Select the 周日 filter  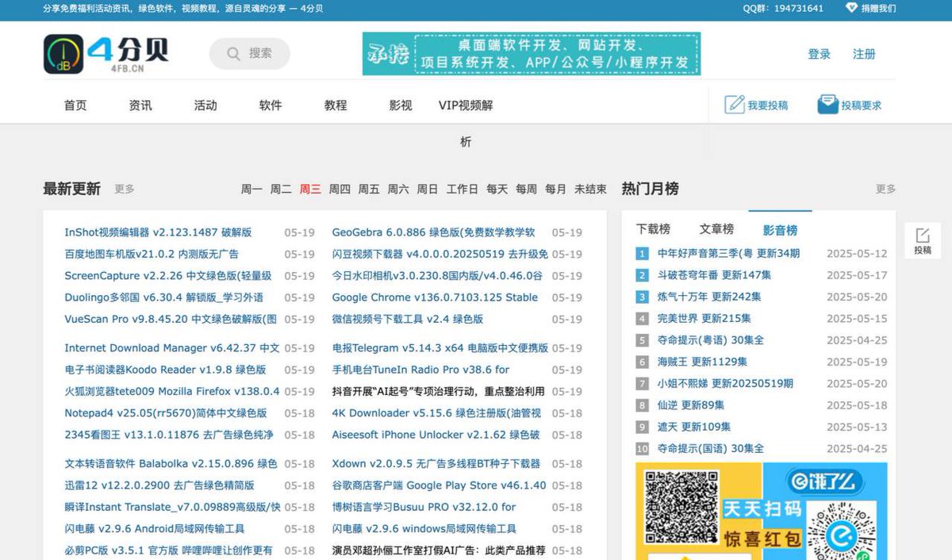pyautogui.click(x=428, y=189)
